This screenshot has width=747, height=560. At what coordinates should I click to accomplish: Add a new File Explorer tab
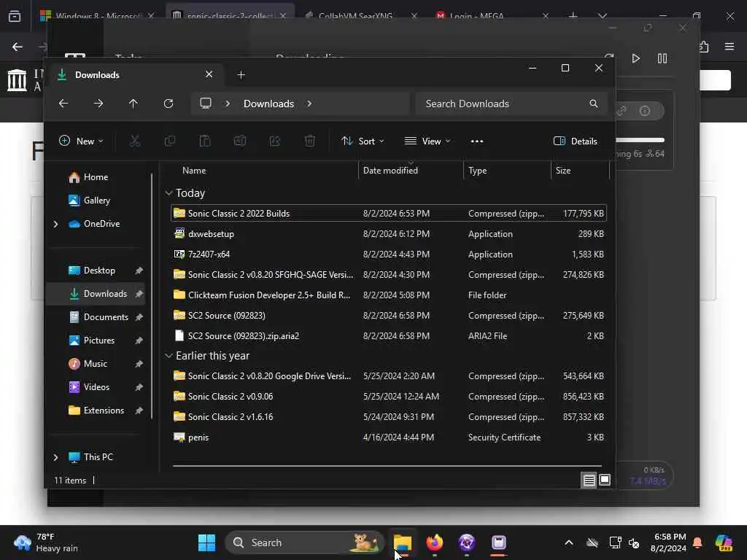click(x=241, y=75)
